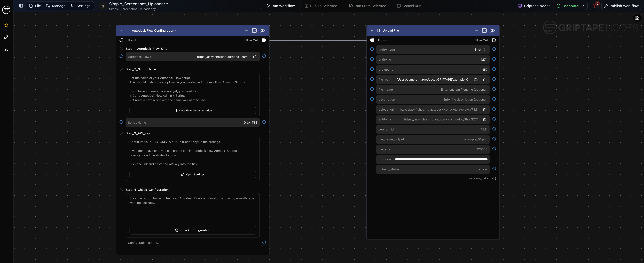The image size is (644, 263).
Task: Open the library books icon in sidebar
Action: (x=6, y=50)
